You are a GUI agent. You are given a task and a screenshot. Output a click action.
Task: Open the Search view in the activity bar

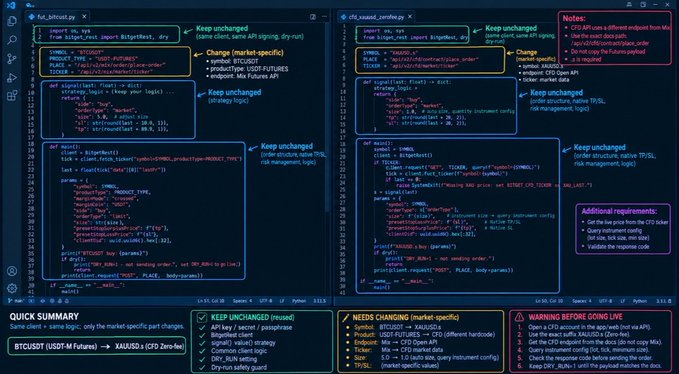(x=12, y=40)
